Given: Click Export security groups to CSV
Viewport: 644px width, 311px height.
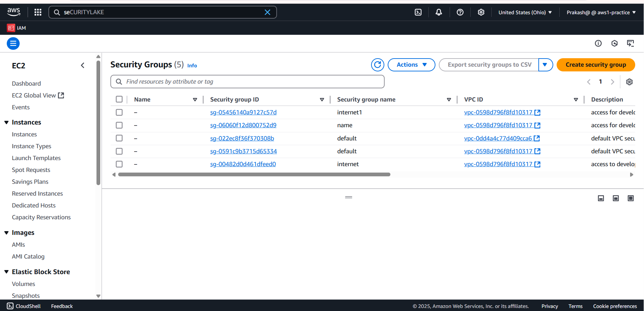Looking at the screenshot, I should pyautogui.click(x=489, y=65).
